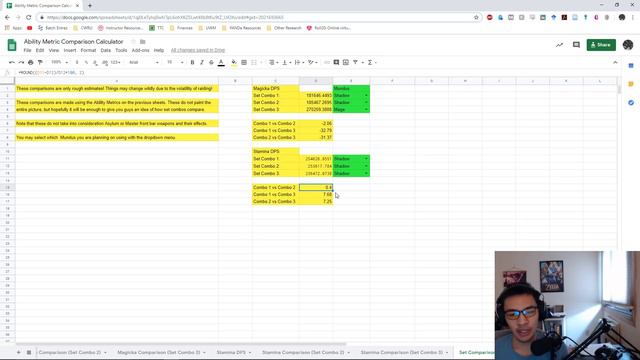Screen dimensions: 640x360
Task: Open the all sheets list icon
Action: point(29,352)
